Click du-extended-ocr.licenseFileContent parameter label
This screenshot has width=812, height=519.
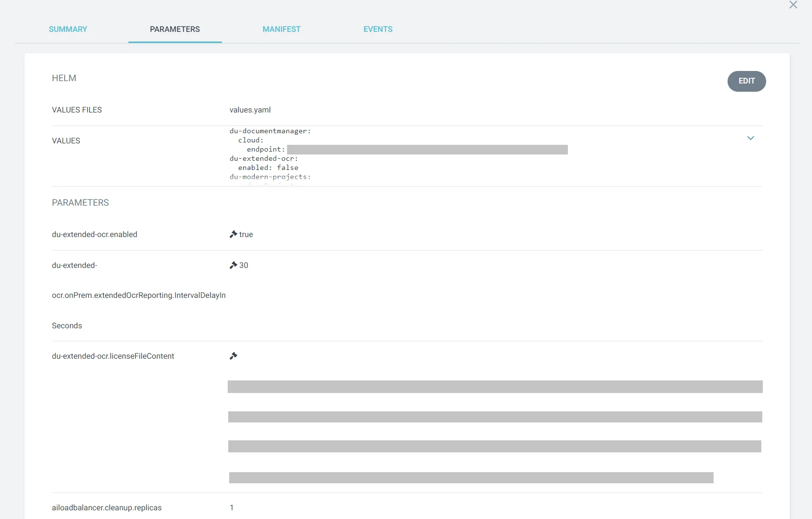113,356
